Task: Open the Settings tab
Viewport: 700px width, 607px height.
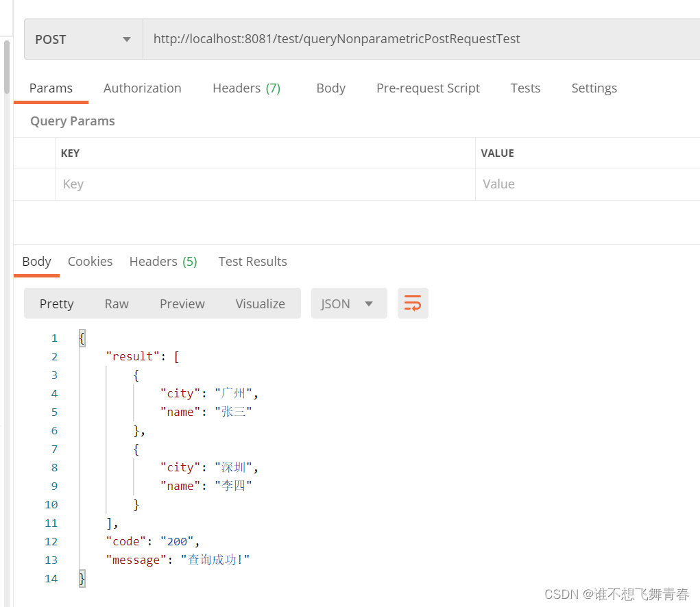Action: (594, 88)
